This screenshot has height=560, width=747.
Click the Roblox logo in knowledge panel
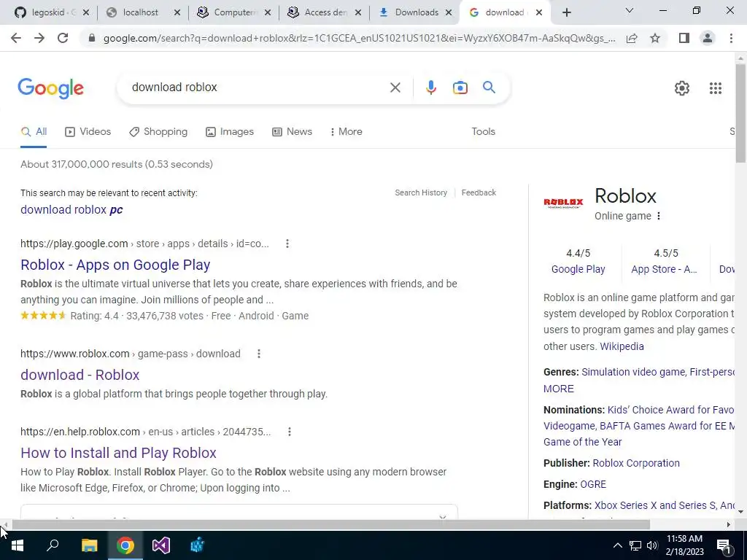563,203
